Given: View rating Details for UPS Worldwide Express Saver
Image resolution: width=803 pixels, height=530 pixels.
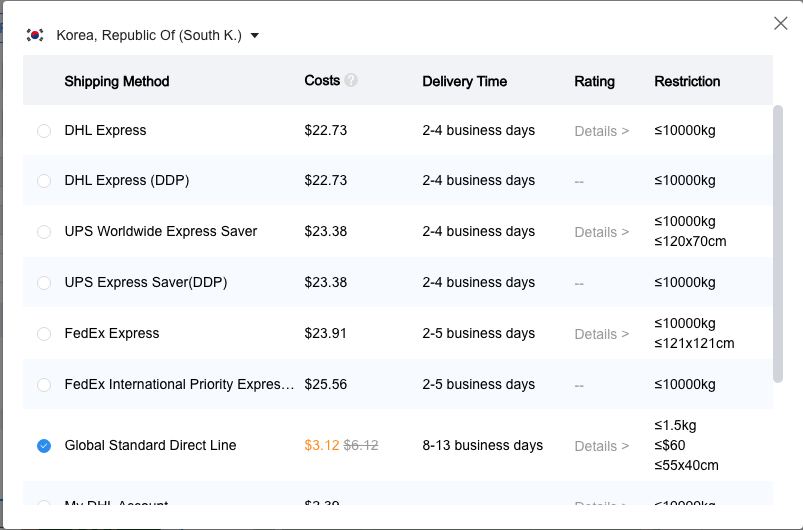Looking at the screenshot, I should 601,232.
